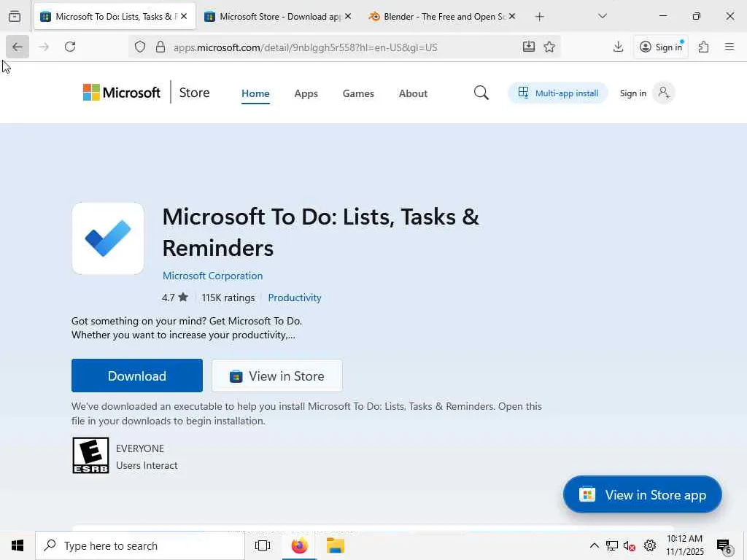Open the Games navigation item
The image size is (747, 560).
pos(358,93)
